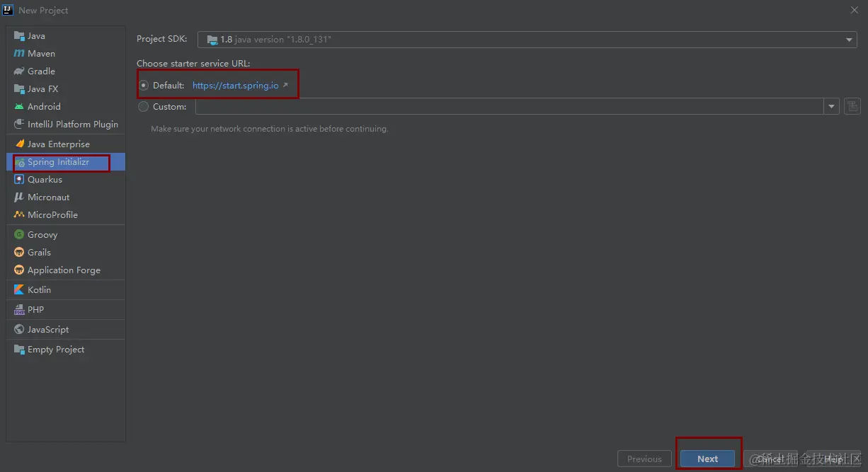Click the Cancel button
The width and height of the screenshot is (868, 472).
click(x=770, y=459)
